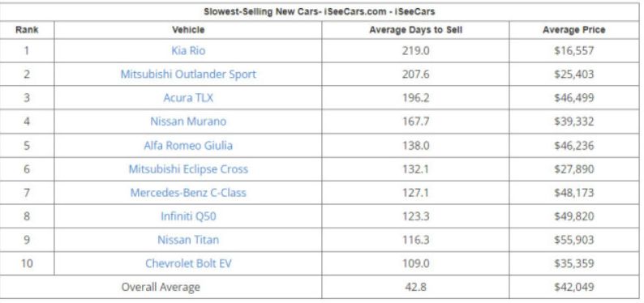Viewport: 644px width, 303px height.
Task: Open the Alfa Romeo Giulia link
Action: 188,146
